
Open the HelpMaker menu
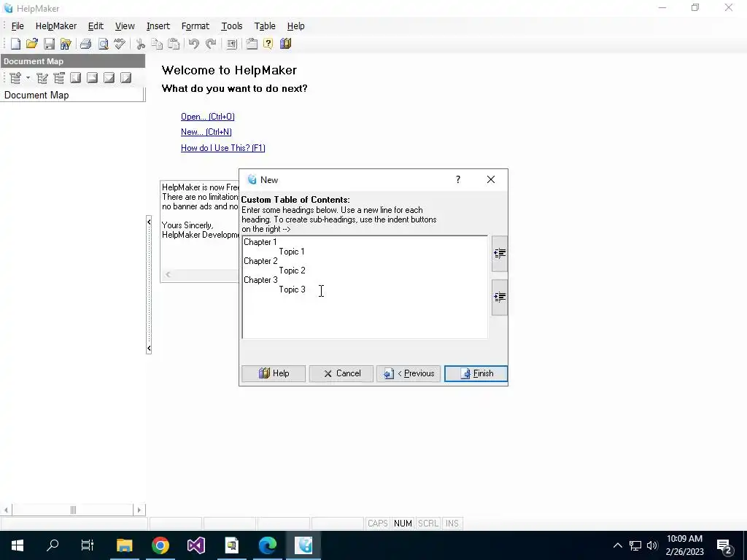(x=56, y=26)
